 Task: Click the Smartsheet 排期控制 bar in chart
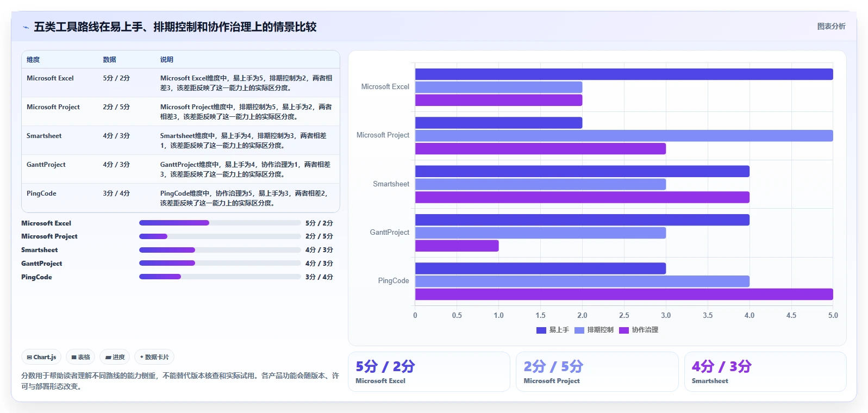tap(540, 184)
